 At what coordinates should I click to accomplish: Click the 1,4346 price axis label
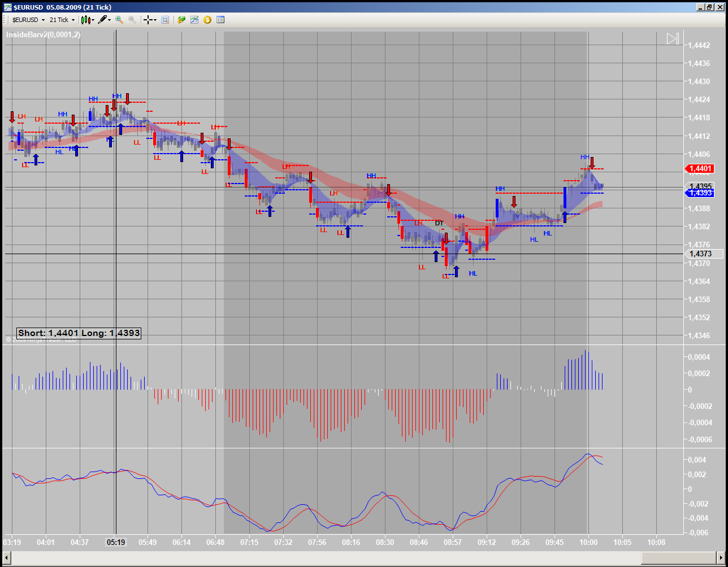[x=700, y=335]
